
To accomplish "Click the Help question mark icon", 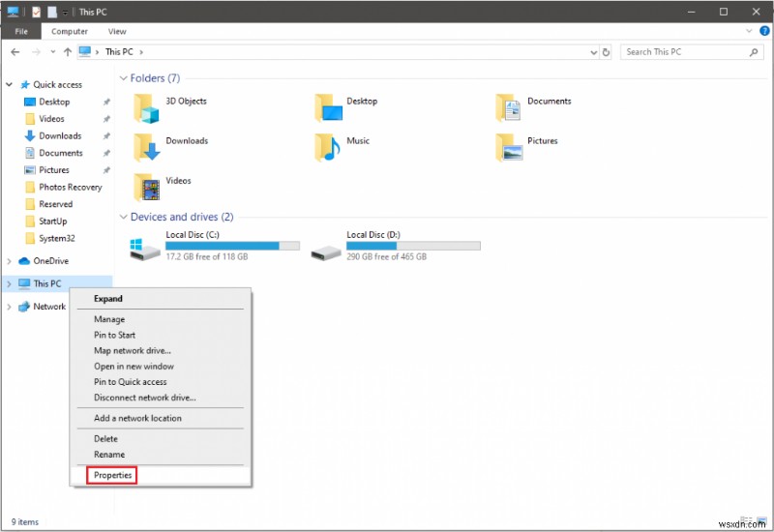I will [x=764, y=31].
